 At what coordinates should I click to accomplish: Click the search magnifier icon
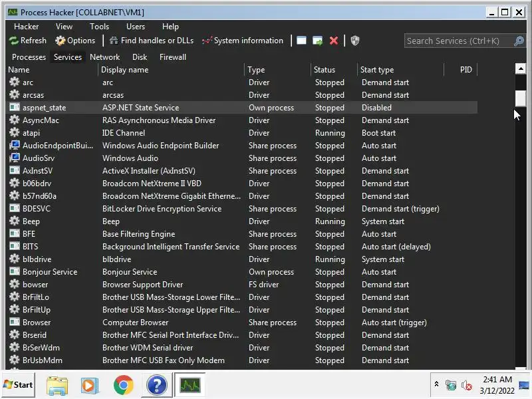pos(519,41)
